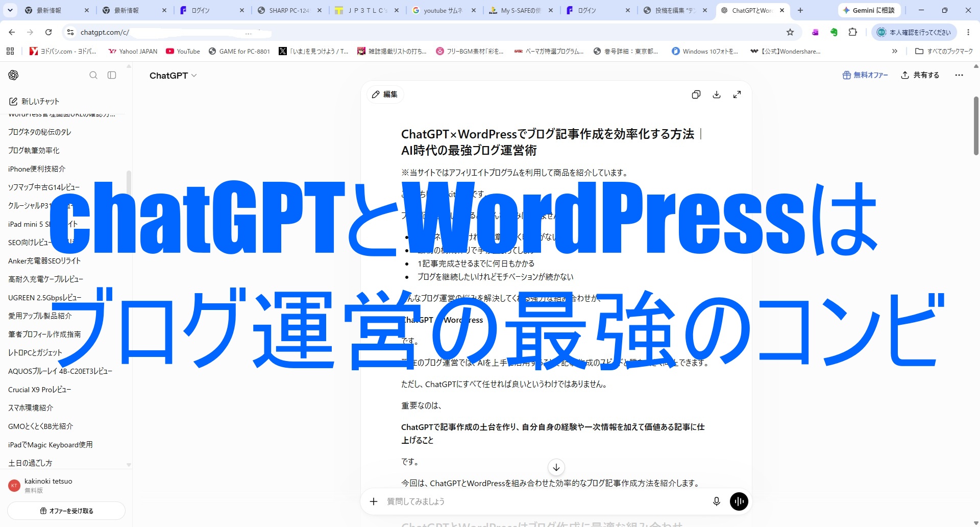The image size is (980, 527).
Task: Switch to the SHARP PC-124 tab
Action: click(x=289, y=10)
